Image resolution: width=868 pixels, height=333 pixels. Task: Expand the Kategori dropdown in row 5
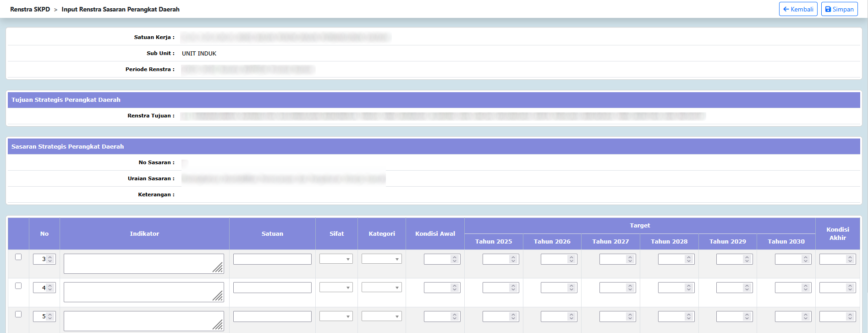tap(381, 316)
